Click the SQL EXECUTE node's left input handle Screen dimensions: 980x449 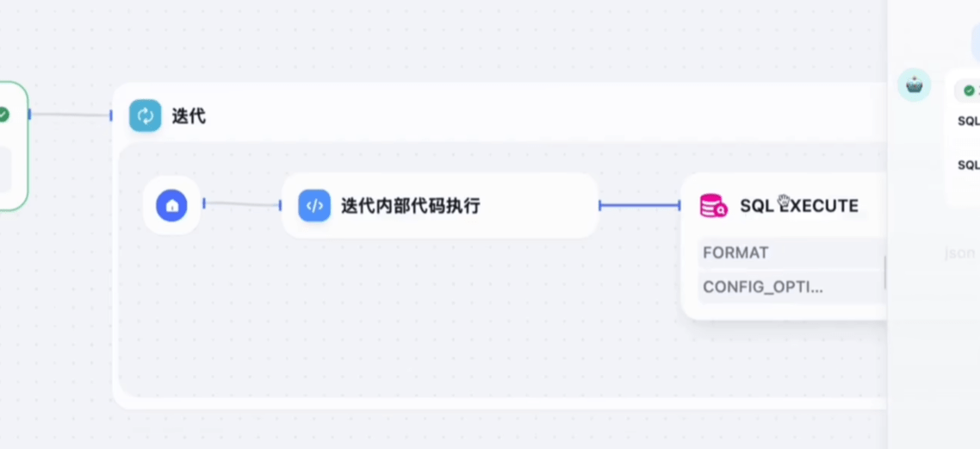tap(679, 205)
